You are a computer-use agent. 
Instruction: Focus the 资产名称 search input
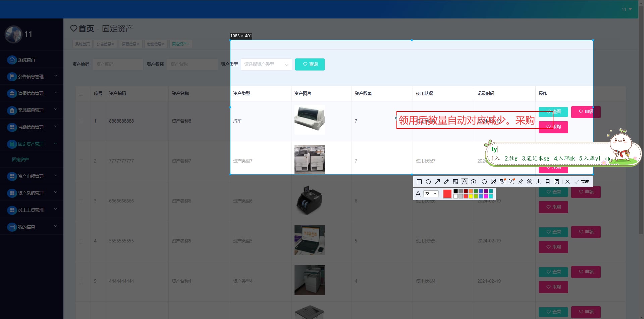(192, 64)
